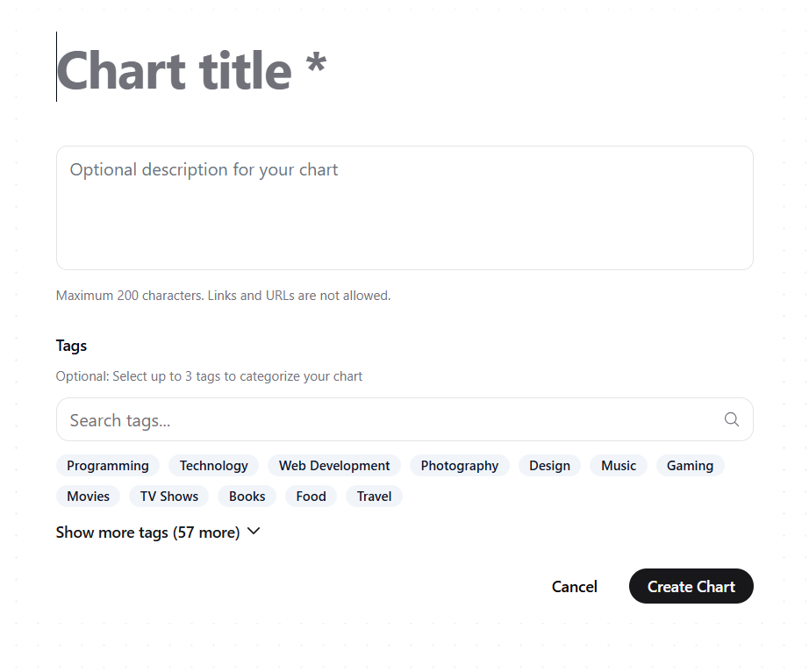Select the Books tag
This screenshot has height=672, width=809.
pos(247,496)
